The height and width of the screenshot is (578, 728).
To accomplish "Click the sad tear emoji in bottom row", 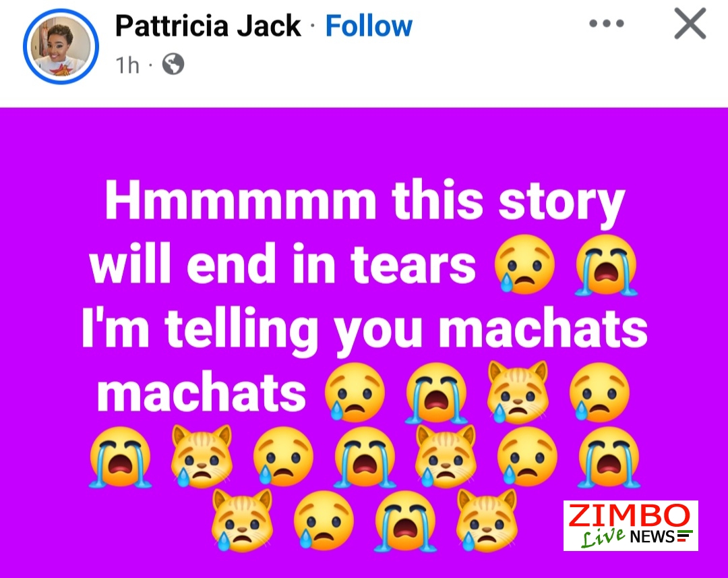I will coord(324,521).
